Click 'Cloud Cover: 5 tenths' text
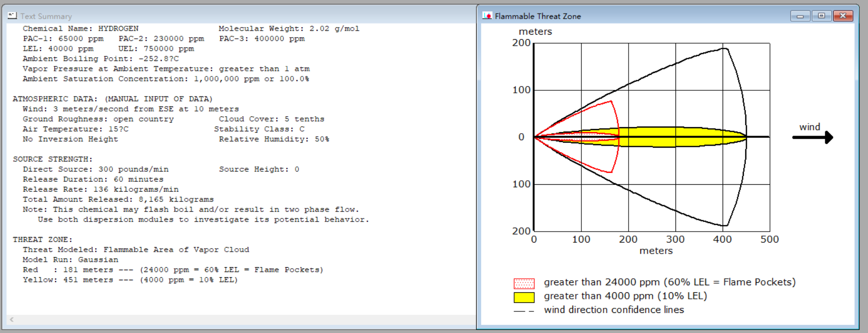The width and height of the screenshot is (868, 333). point(272,119)
